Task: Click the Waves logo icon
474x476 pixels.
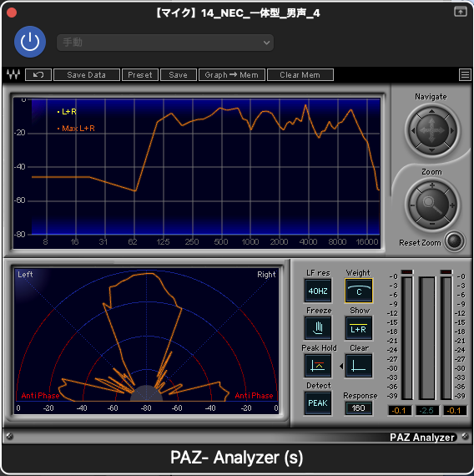Action: click(x=13, y=74)
